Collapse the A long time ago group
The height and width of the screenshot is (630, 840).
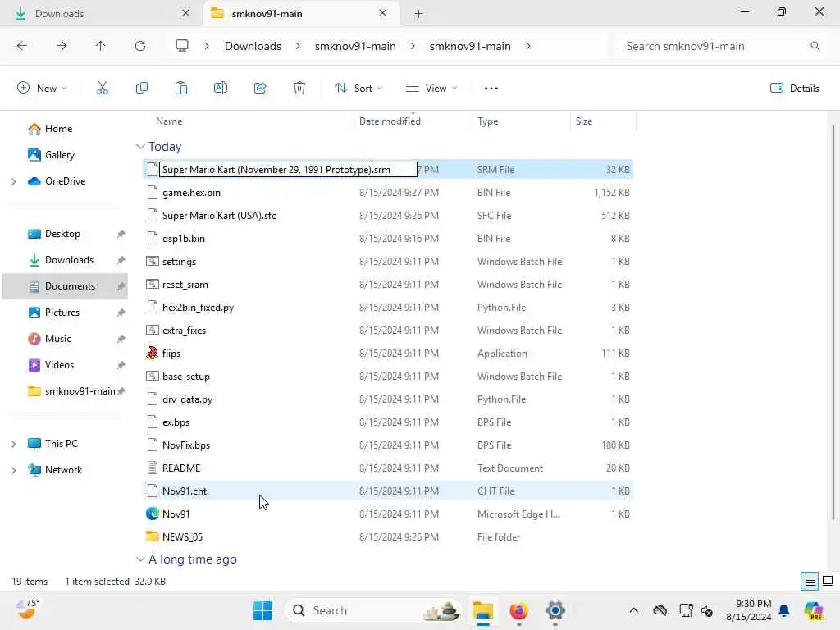pyautogui.click(x=140, y=559)
